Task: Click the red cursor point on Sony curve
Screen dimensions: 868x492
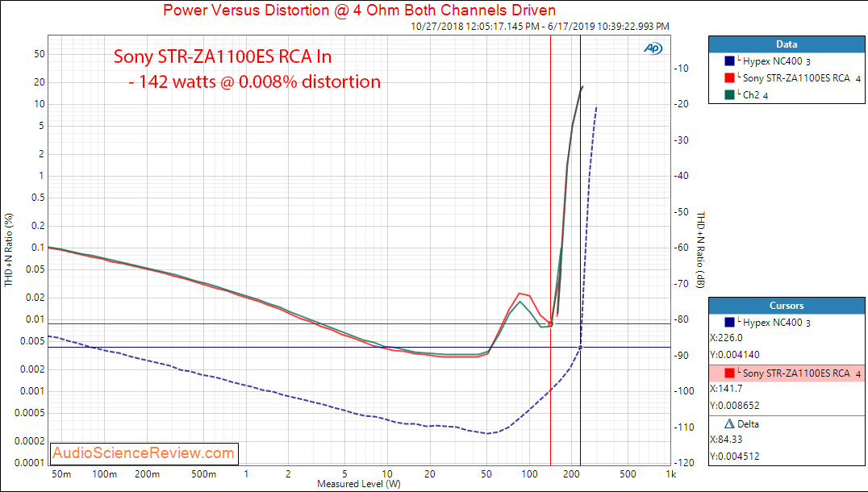Action: 551,323
